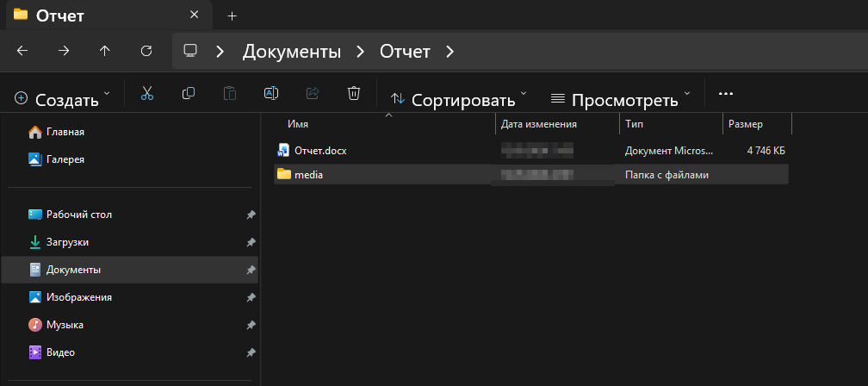Share the selected item
Viewport: 868px width, 386px height.
[313, 93]
